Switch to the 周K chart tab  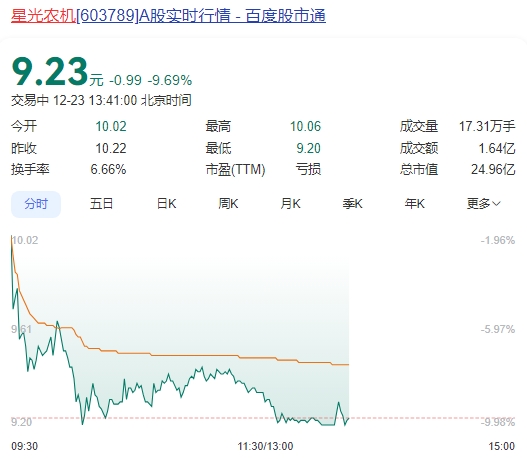click(228, 204)
